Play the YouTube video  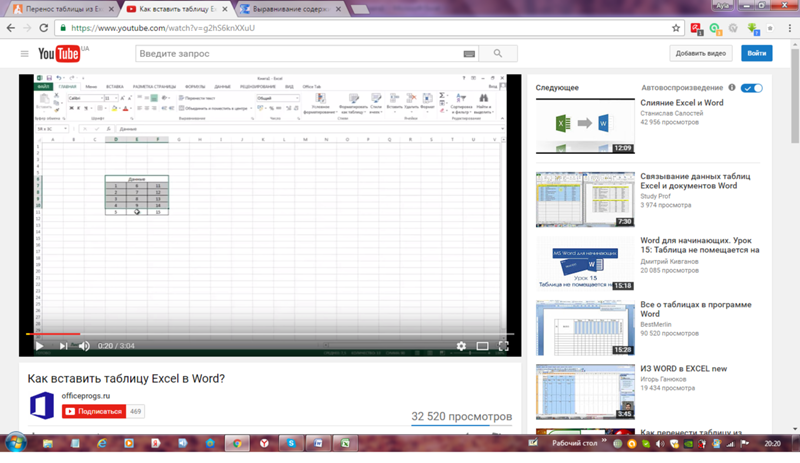[39, 346]
